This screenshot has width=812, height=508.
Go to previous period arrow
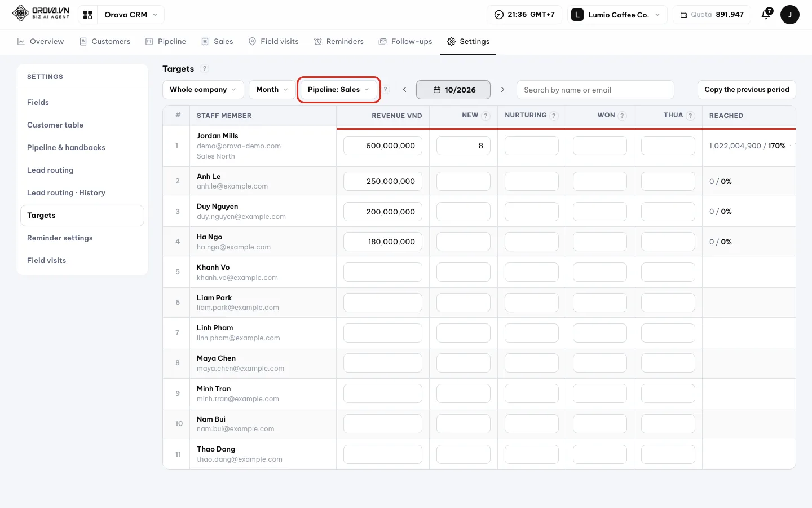coord(404,90)
